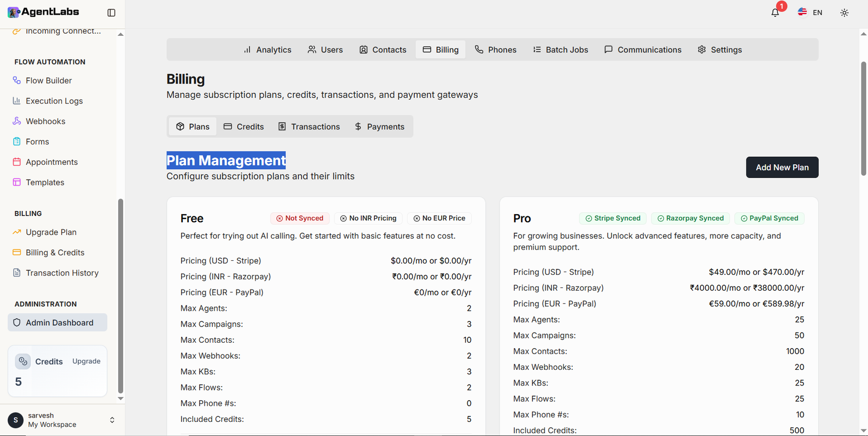Viewport: 868px width, 436px height.
Task: Click Add New Plan button
Action: [x=782, y=168]
